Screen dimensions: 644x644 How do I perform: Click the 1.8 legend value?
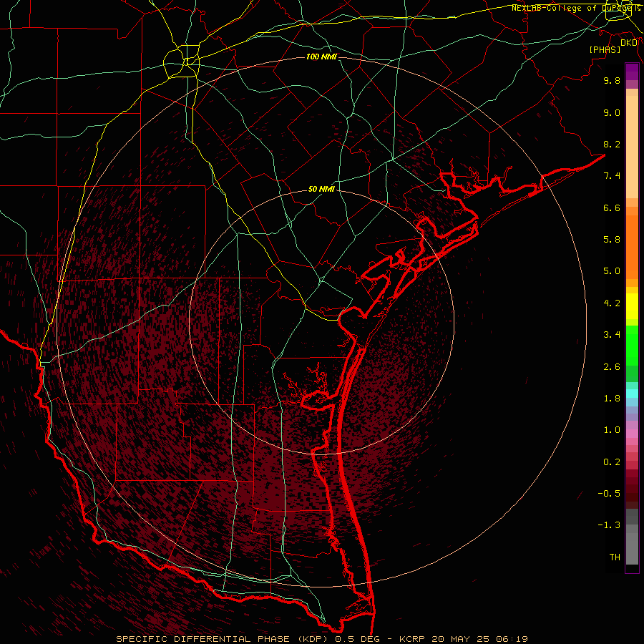click(x=612, y=399)
